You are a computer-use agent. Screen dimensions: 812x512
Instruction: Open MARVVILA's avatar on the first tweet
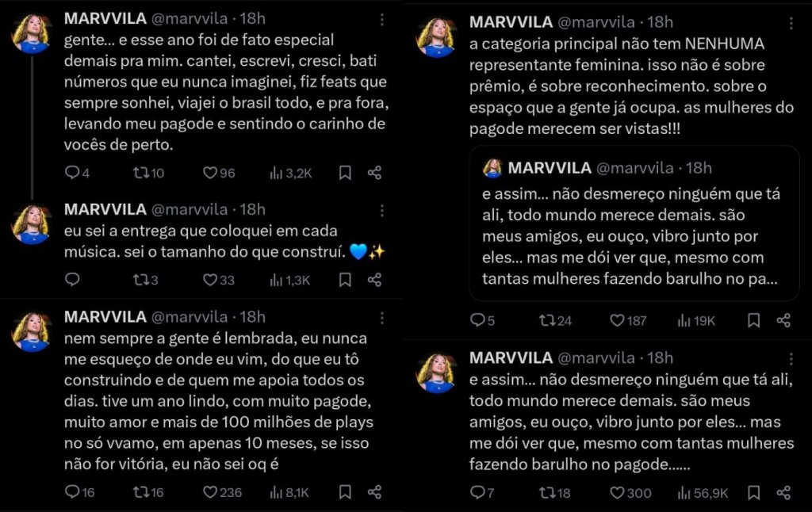tap(32, 33)
